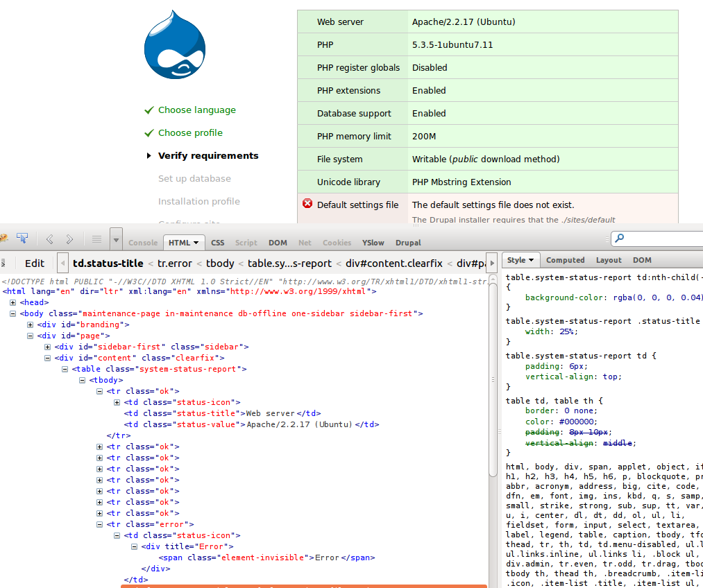Go back with the left arrow button
The height and width of the screenshot is (588, 703).
click(50, 239)
